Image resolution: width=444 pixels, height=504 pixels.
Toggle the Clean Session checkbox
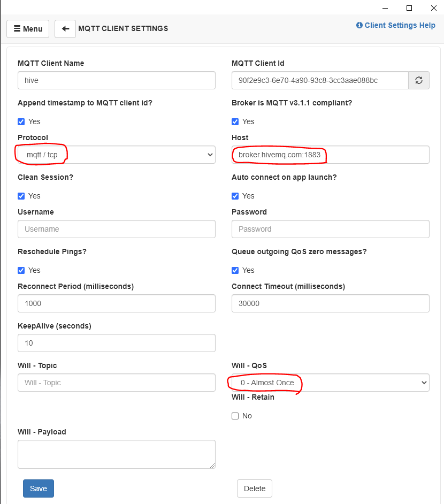[x=21, y=196]
